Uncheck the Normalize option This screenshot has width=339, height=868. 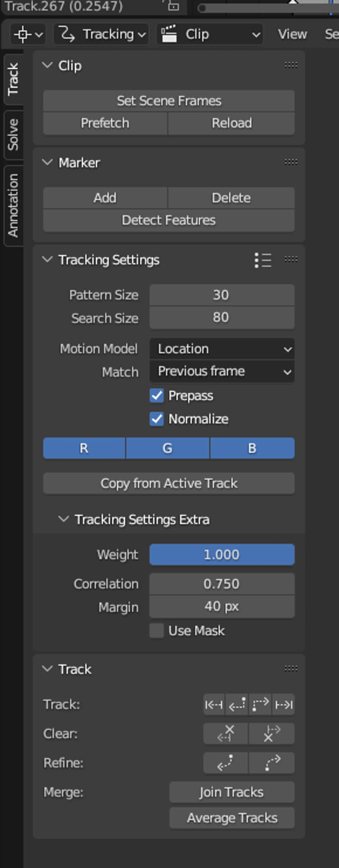click(x=157, y=419)
